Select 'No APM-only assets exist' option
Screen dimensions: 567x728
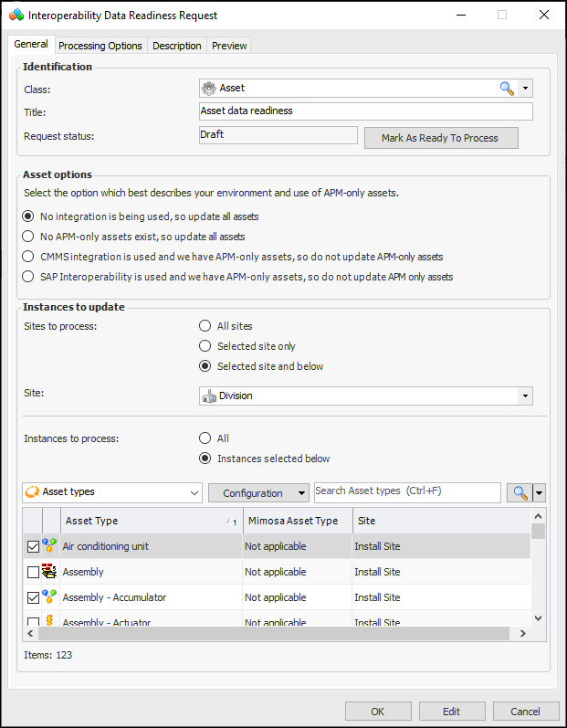click(x=29, y=237)
